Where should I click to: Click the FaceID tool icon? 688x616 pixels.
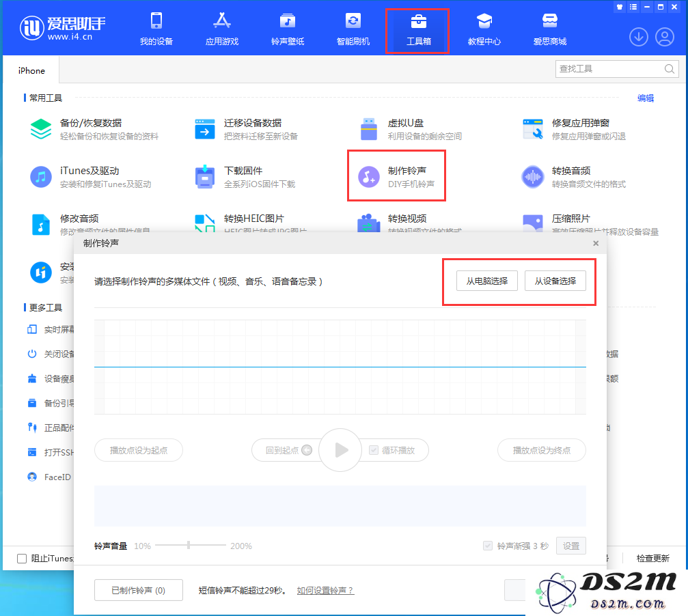[32, 477]
